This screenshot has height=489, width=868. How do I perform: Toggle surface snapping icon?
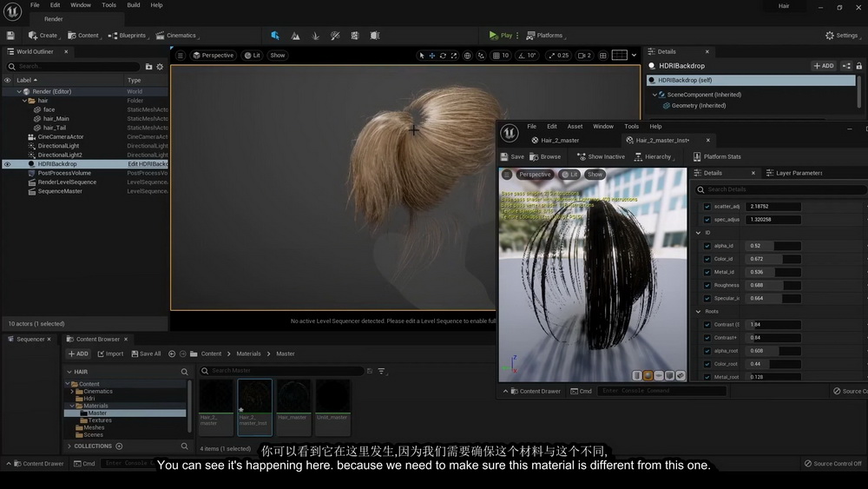tap(481, 56)
